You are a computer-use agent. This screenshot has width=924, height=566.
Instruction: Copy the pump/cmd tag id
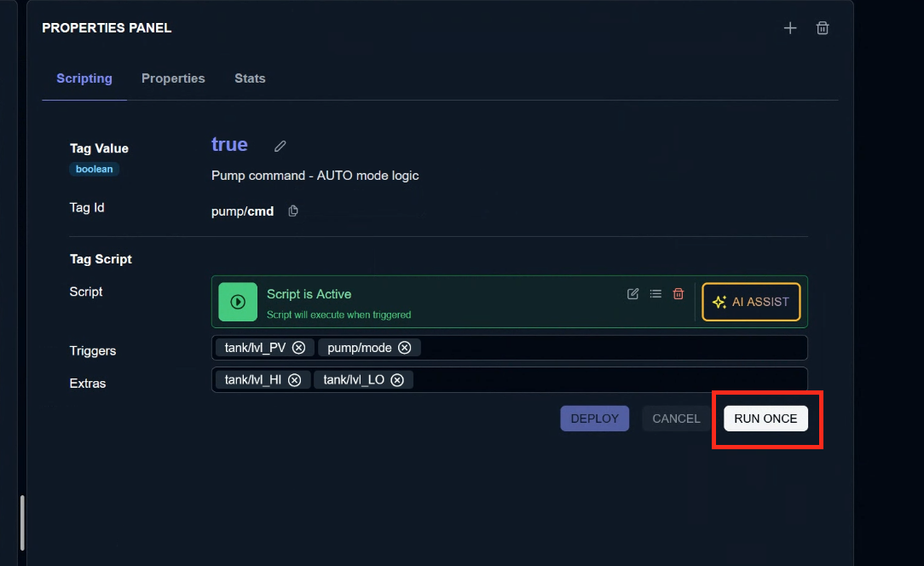(x=293, y=211)
